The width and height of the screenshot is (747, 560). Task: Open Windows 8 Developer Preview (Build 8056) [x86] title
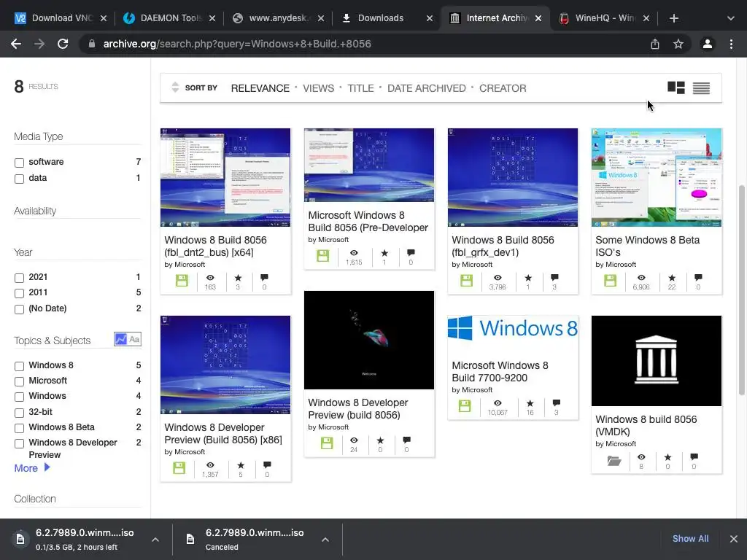(x=223, y=433)
